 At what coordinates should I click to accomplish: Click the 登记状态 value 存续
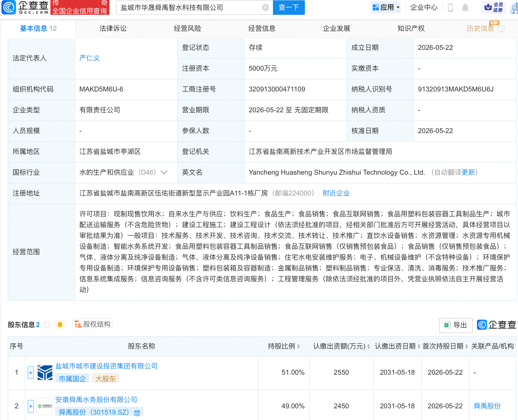[255, 48]
